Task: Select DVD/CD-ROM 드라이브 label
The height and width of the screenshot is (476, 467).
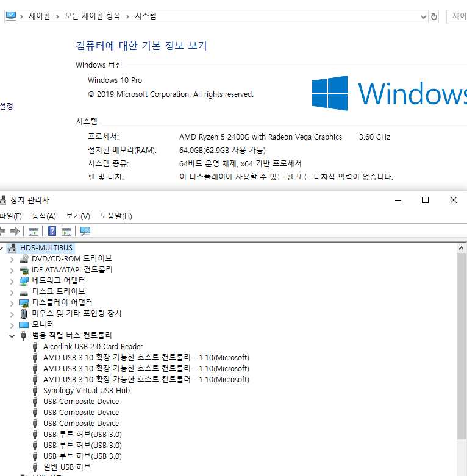Action: [x=72, y=258]
